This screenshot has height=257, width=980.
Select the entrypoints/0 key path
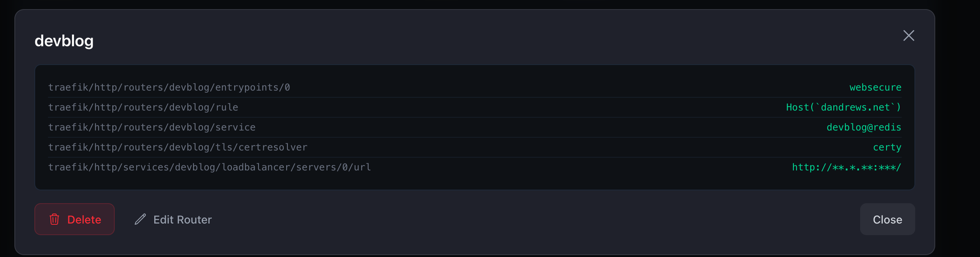(169, 88)
